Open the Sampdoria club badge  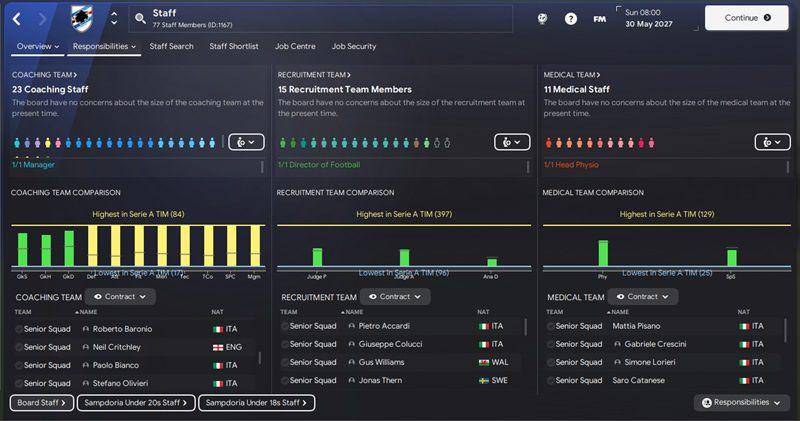[82, 18]
